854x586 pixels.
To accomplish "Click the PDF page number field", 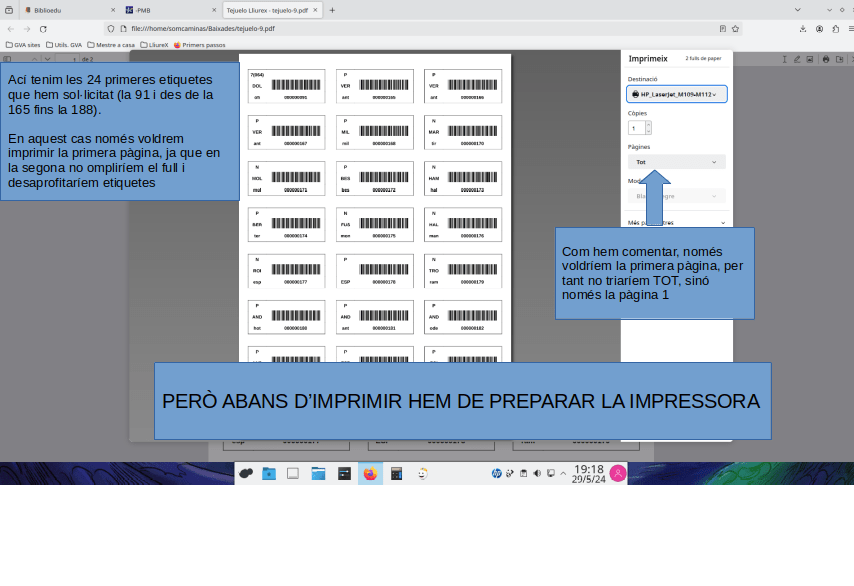I will (x=68, y=59).
